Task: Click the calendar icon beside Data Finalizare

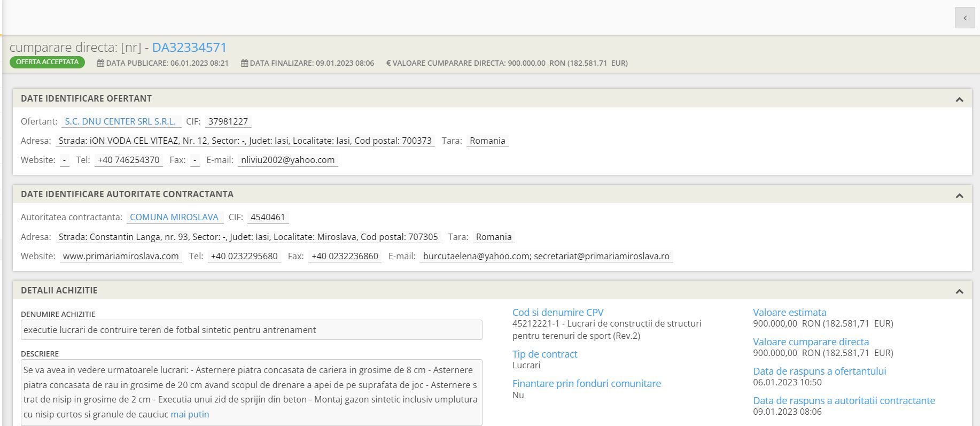Action: pyautogui.click(x=244, y=63)
